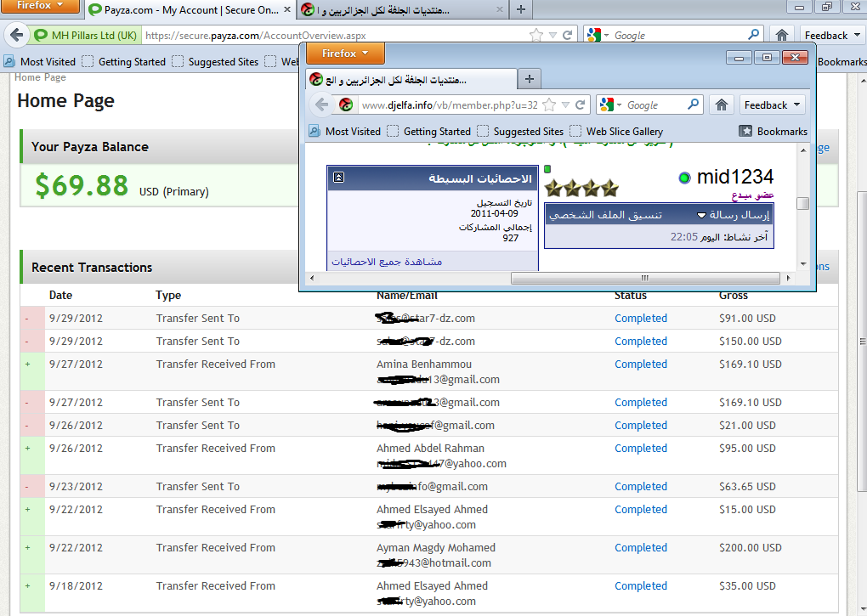This screenshot has width=867, height=616.
Task: Open a new tab in the Payza window
Action: 520,9
